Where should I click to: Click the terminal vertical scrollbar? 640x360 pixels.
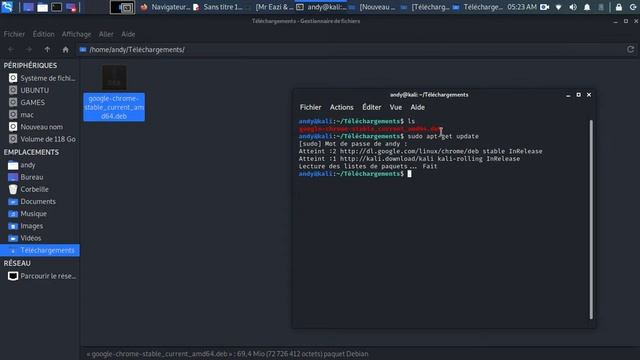pos(591,220)
